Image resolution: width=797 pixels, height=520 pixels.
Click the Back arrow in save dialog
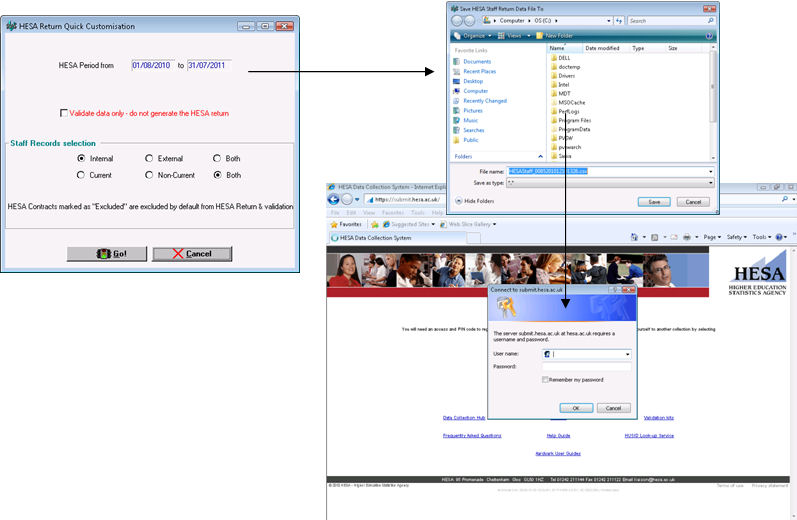[x=457, y=20]
